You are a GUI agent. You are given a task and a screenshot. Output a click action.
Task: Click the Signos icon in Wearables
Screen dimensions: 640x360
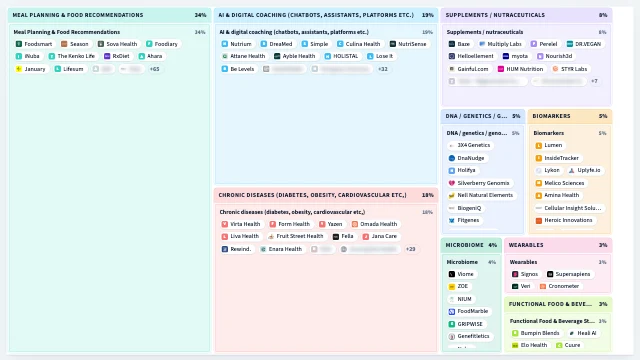click(x=515, y=274)
